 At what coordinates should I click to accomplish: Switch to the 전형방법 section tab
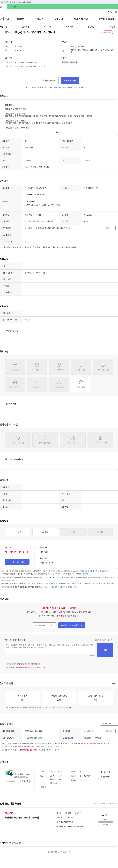[x=91, y=27]
